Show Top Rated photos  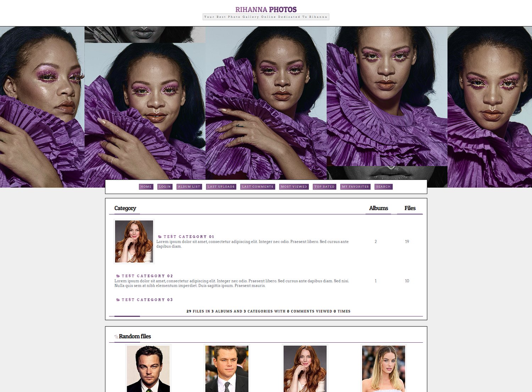(325, 187)
